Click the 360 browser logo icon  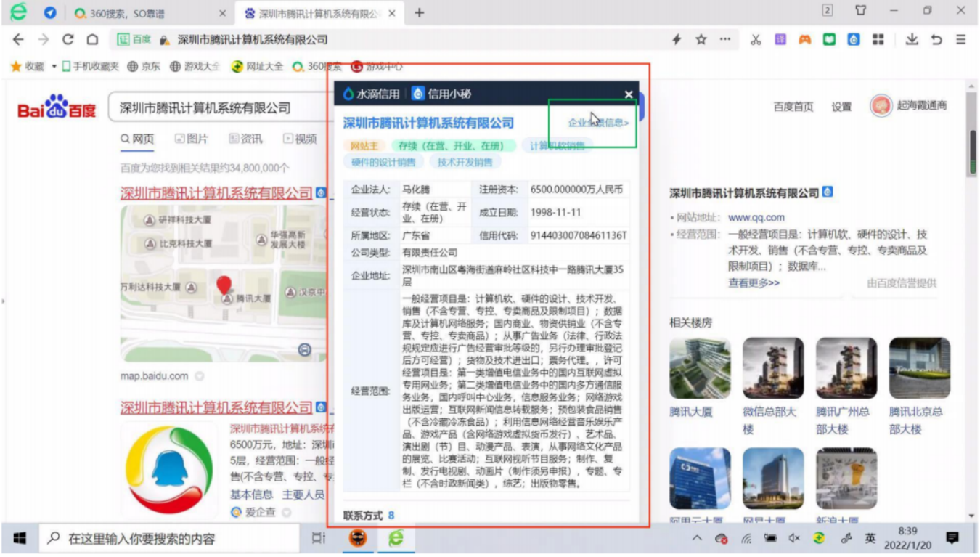click(x=18, y=12)
